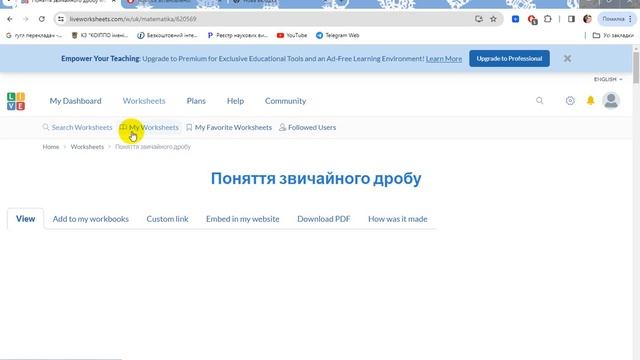The height and width of the screenshot is (360, 640).
Task: Follow the Learn More link
Action: 444,59
